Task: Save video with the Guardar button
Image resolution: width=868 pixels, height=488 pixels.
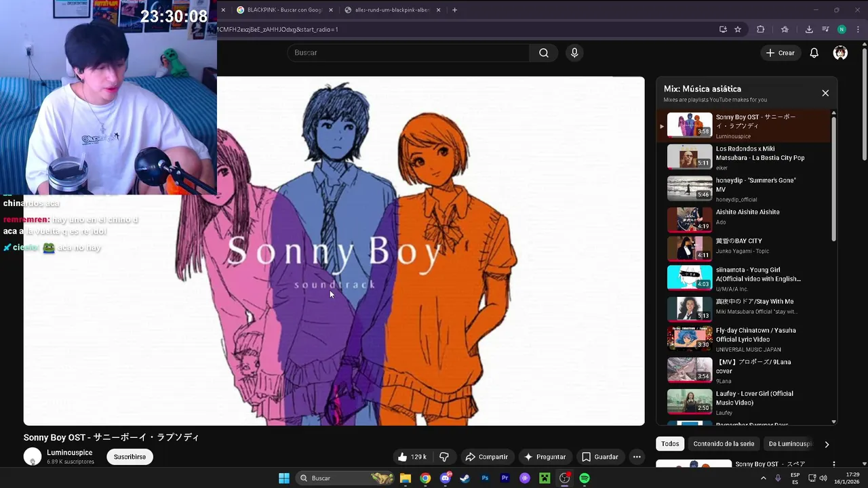Action: tap(600, 457)
